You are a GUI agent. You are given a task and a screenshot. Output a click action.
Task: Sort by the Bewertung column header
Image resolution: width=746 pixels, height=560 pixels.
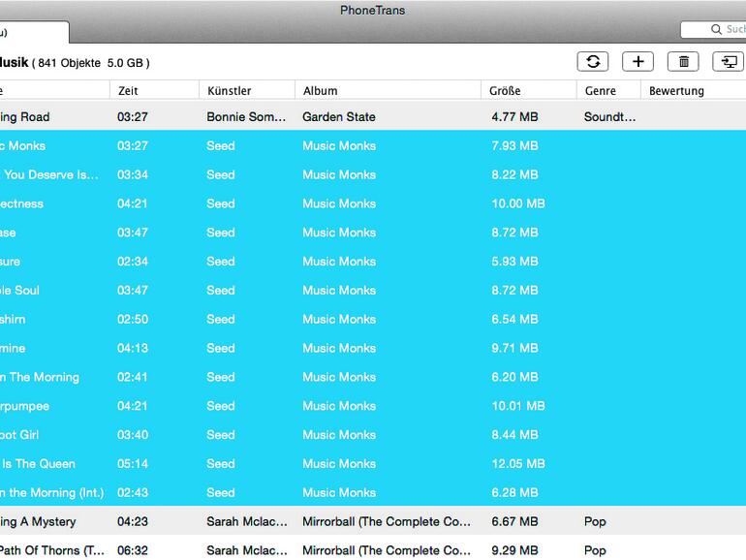tap(690, 91)
